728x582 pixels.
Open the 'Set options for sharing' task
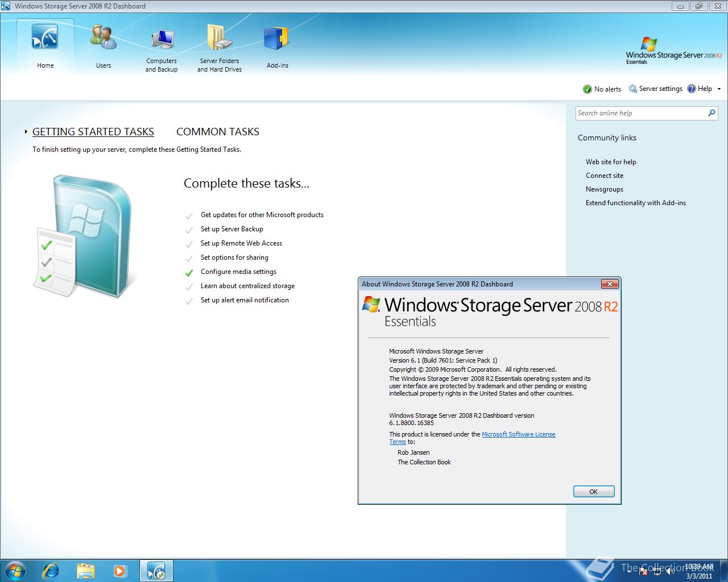[x=234, y=257]
